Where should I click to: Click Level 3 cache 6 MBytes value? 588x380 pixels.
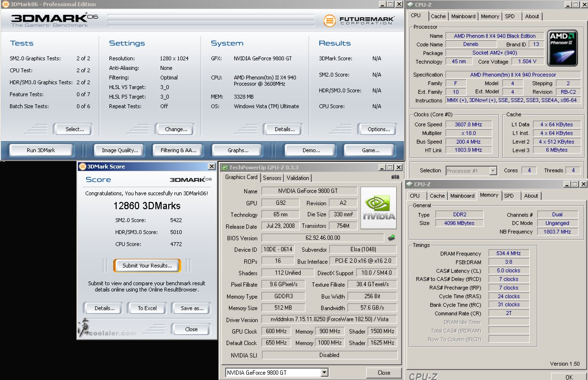[557, 150]
